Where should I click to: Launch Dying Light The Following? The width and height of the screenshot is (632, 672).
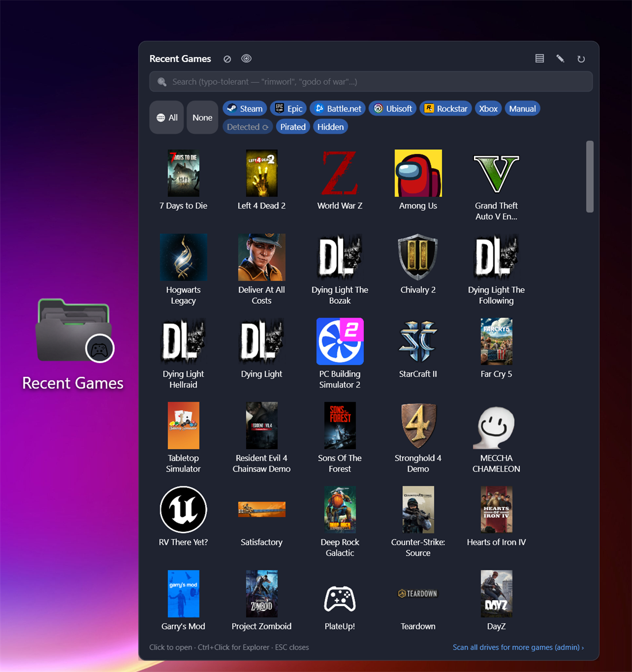(496, 257)
